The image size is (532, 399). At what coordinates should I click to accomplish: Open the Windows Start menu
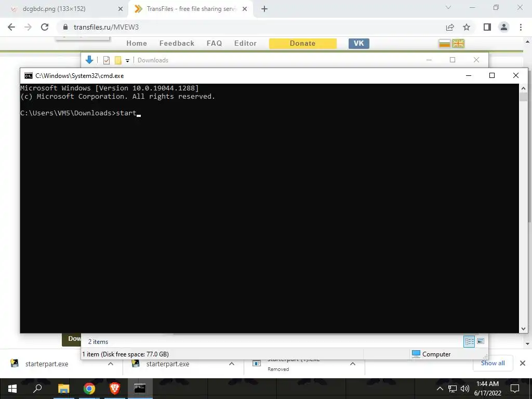pos(12,389)
